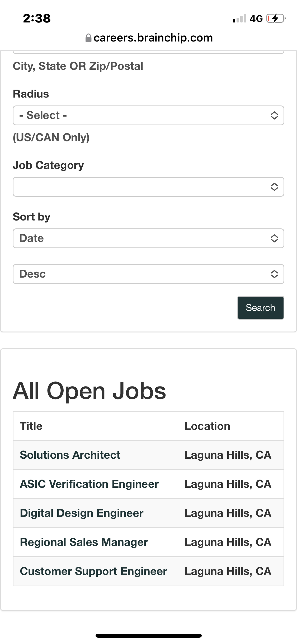The image size is (297, 644).
Task: Open the Radius select dropdown
Action: [148, 116]
